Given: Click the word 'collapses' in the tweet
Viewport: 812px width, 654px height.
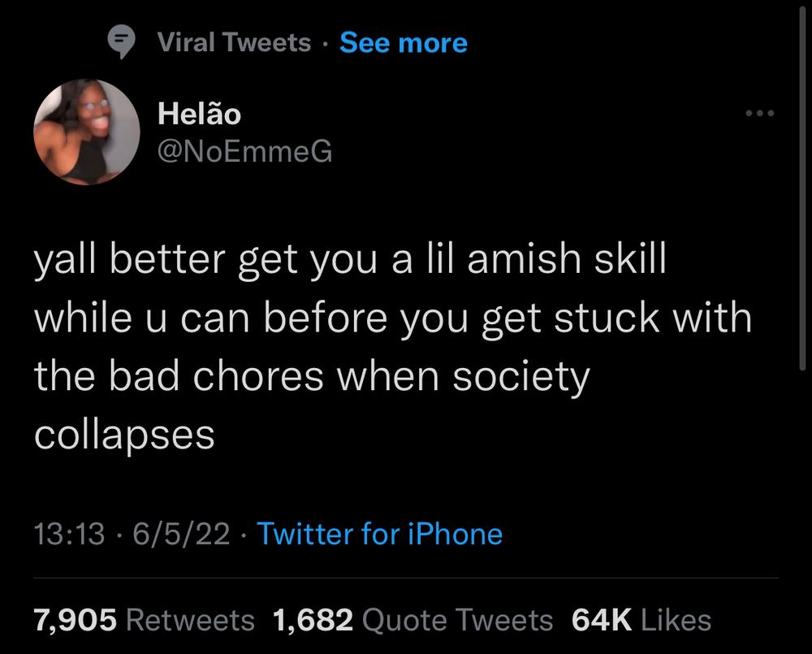Looking at the screenshot, I should pyautogui.click(x=124, y=435).
